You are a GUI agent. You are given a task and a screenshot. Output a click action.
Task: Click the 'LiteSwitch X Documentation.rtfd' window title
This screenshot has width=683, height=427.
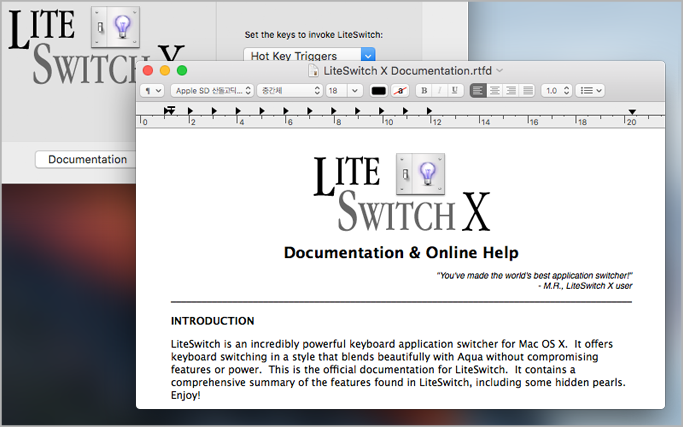[407, 71]
